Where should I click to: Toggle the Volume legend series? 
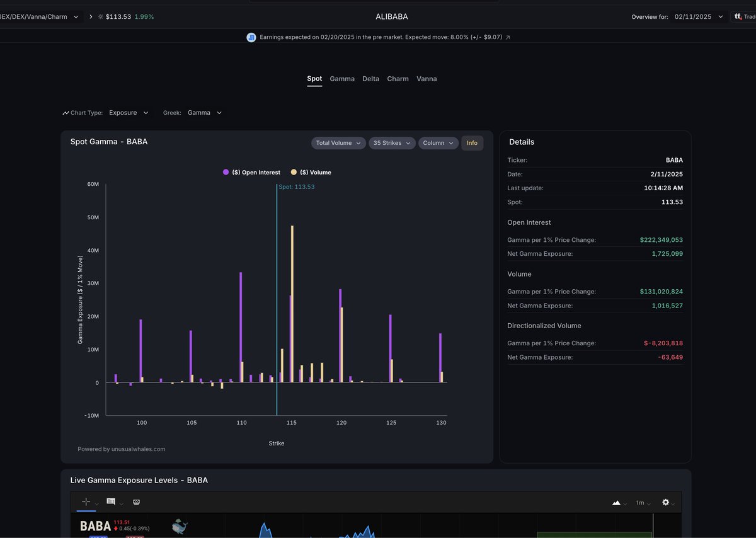pyautogui.click(x=311, y=172)
